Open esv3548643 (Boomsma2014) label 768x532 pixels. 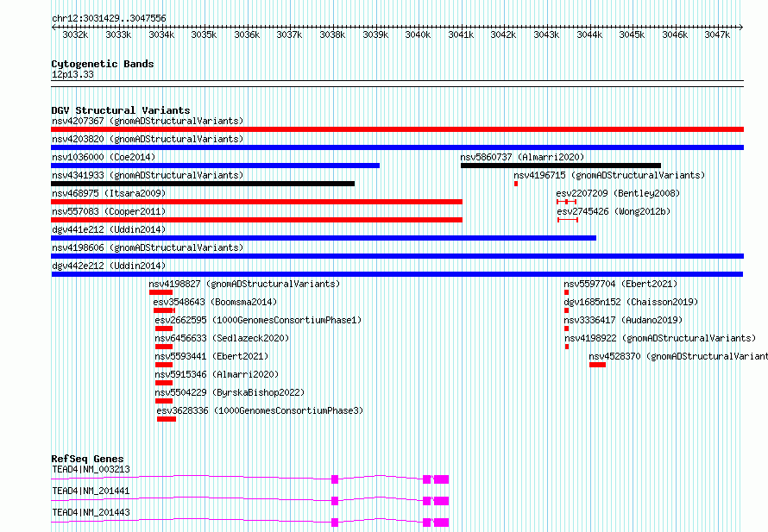215,302
